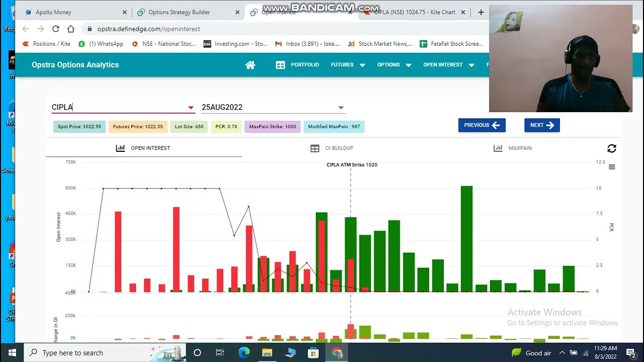This screenshot has height=362, width=644.
Task: Open the Portfolio menu item
Action: point(297,65)
